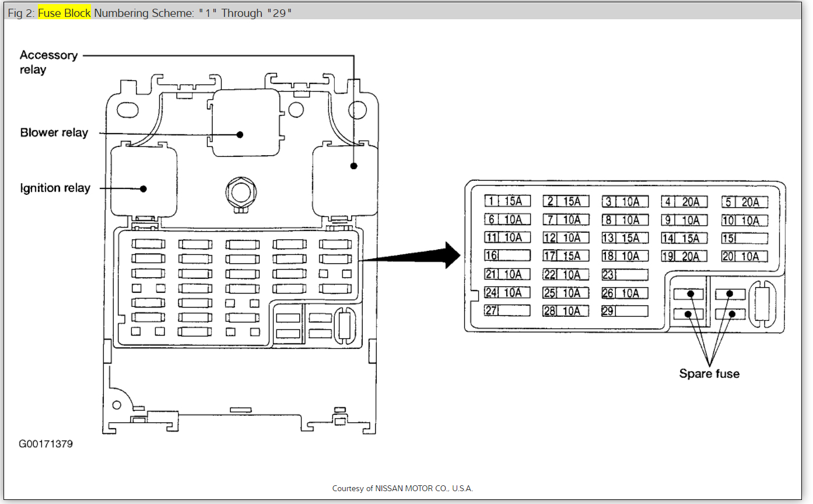This screenshot has width=813, height=504.
Task: Click the Spare fuse label
Action: [709, 373]
